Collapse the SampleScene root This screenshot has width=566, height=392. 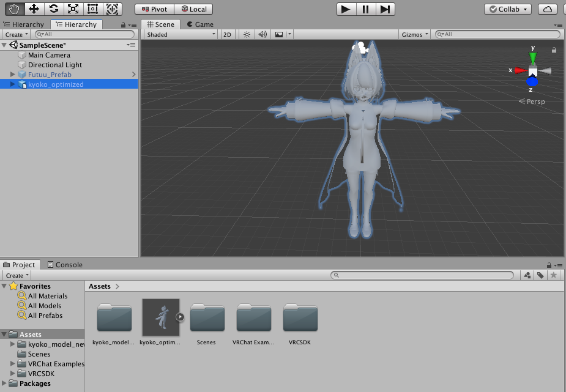click(4, 45)
